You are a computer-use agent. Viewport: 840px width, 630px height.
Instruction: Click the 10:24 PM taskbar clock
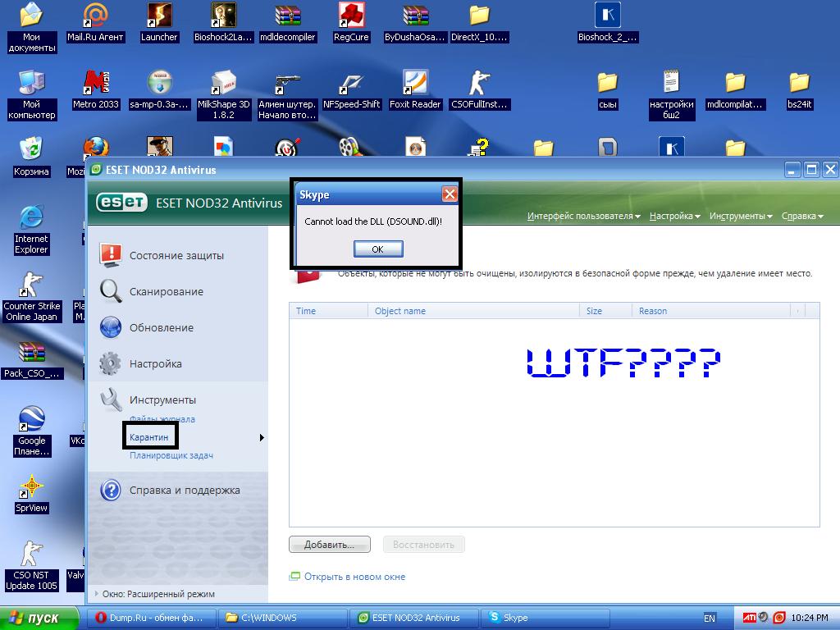coord(810,618)
